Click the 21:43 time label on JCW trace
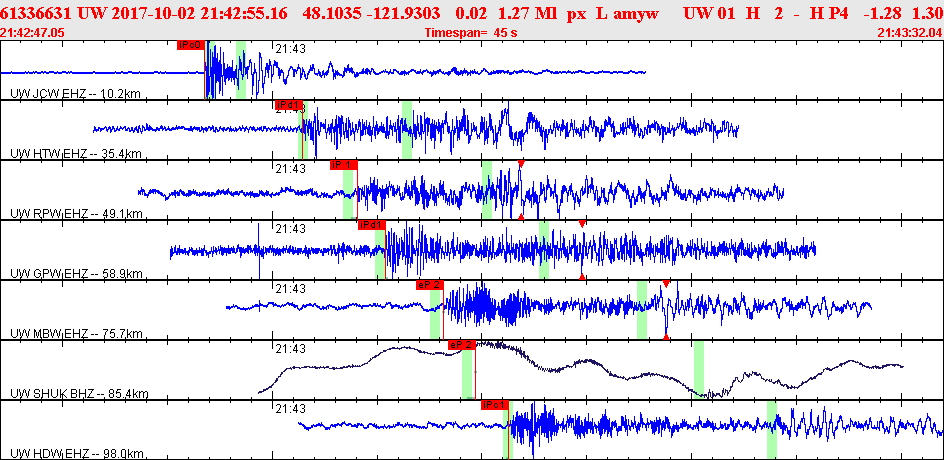The image size is (944, 460). click(x=291, y=49)
